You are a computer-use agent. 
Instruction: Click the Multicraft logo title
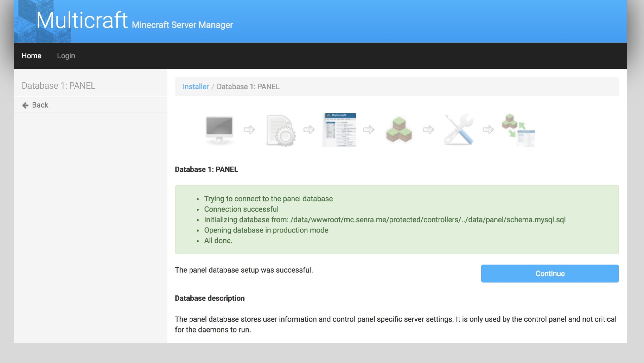tap(82, 21)
